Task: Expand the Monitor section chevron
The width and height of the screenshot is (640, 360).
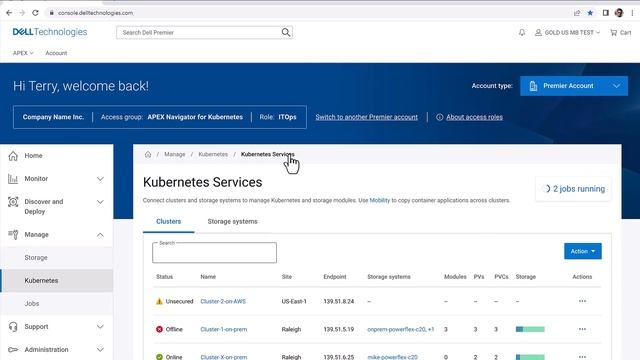Action: 100,179
